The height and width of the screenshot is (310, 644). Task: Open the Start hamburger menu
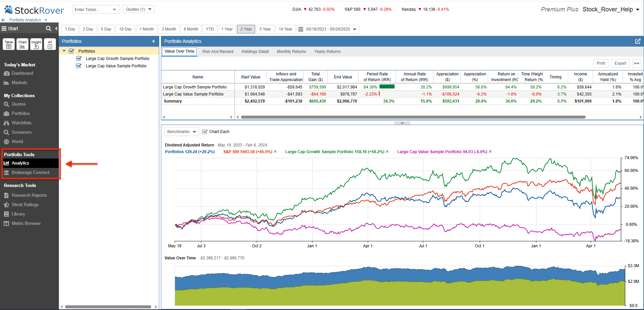[x=4, y=28]
